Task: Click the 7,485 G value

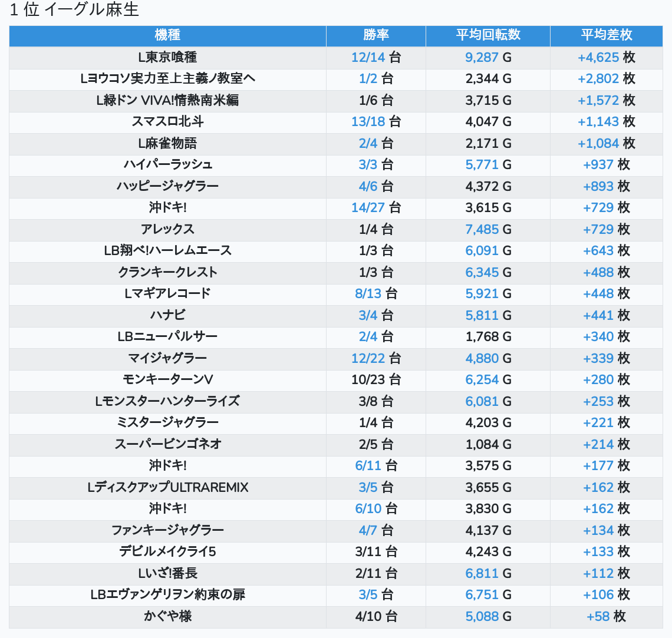Action: [x=488, y=230]
